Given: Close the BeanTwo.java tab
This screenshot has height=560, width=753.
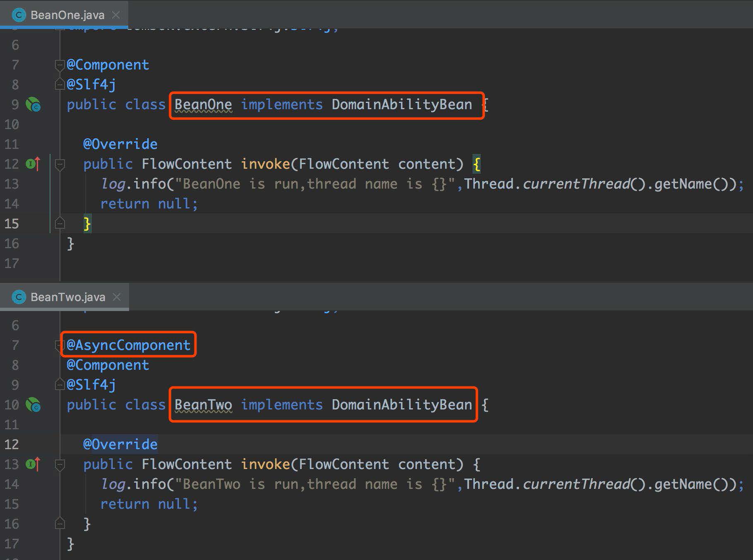Looking at the screenshot, I should [x=117, y=297].
